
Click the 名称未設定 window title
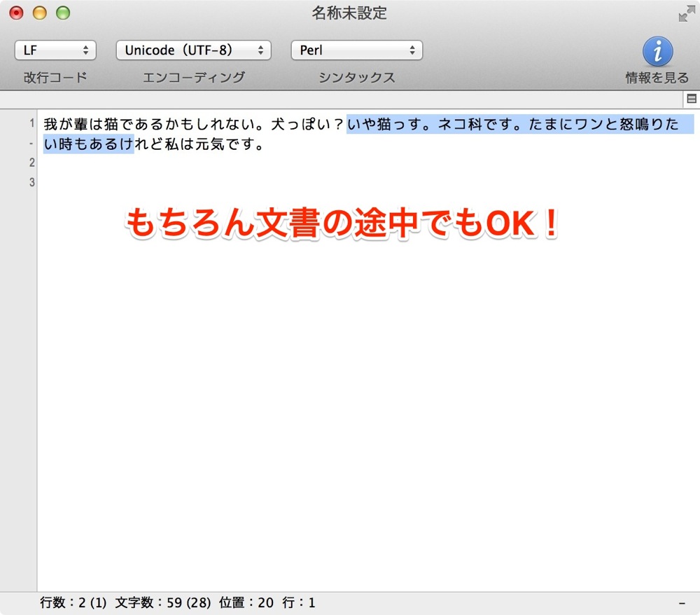click(349, 13)
